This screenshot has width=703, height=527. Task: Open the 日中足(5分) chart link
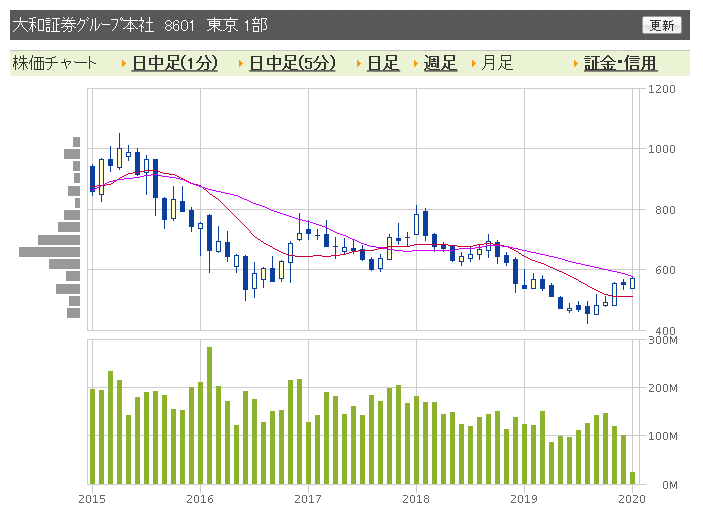292,63
